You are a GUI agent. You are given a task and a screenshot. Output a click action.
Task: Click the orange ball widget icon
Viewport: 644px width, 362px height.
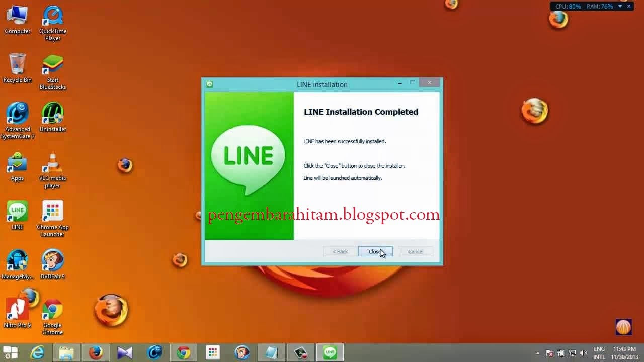coord(623,327)
